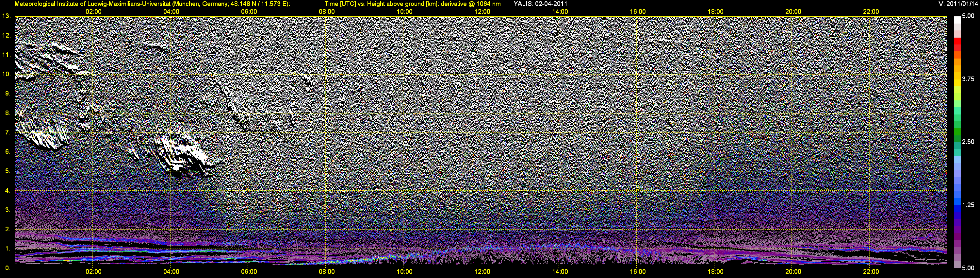Viewport: 980px width, 278px height.
Task: Click the bright blue segment of the color scale
Action: (957, 202)
